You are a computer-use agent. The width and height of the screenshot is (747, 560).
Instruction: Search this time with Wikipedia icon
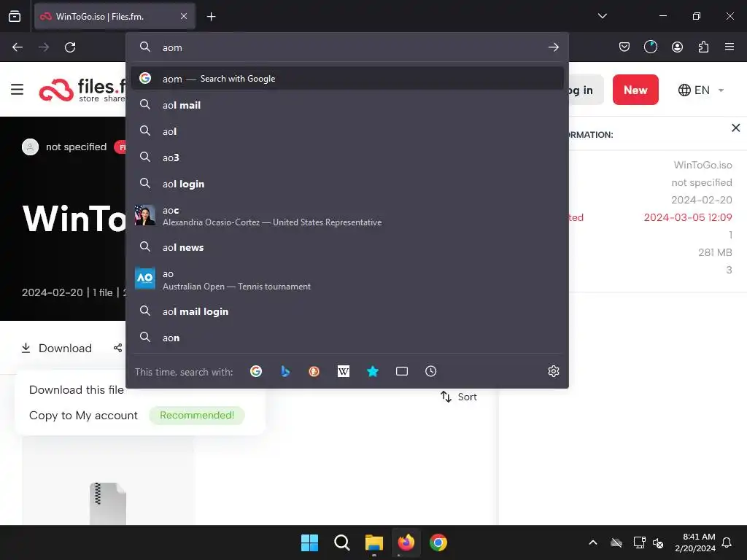[343, 371]
